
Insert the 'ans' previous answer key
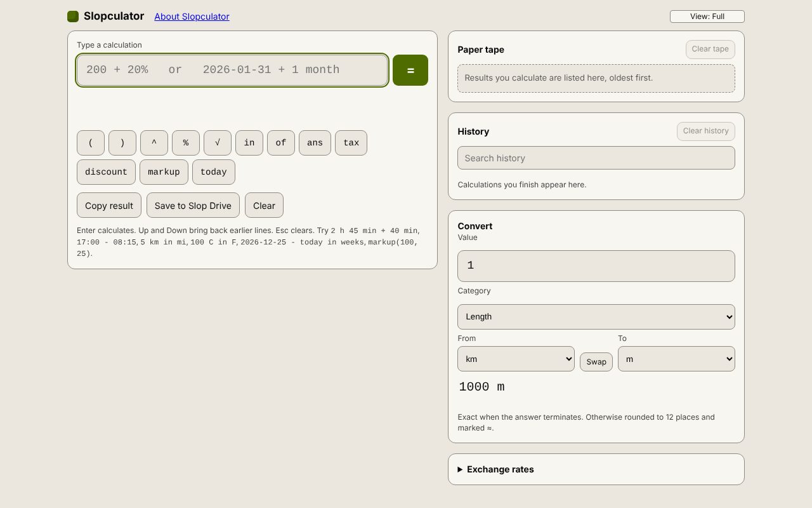point(315,143)
